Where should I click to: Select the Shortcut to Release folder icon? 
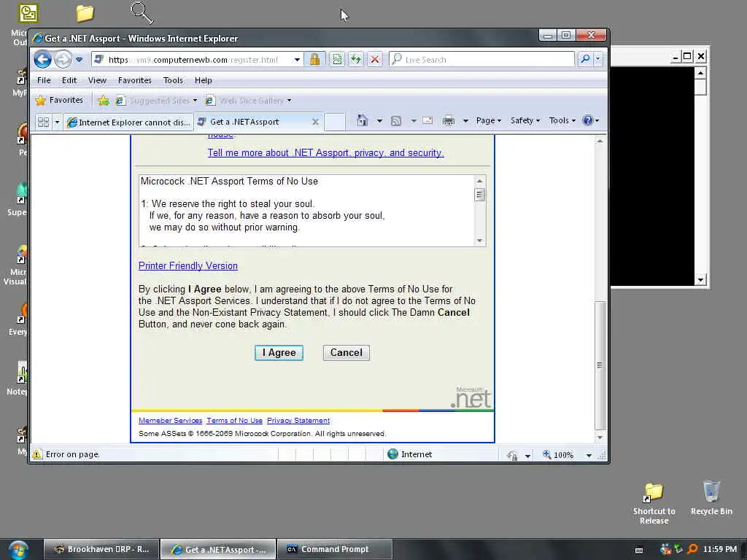coord(654,504)
